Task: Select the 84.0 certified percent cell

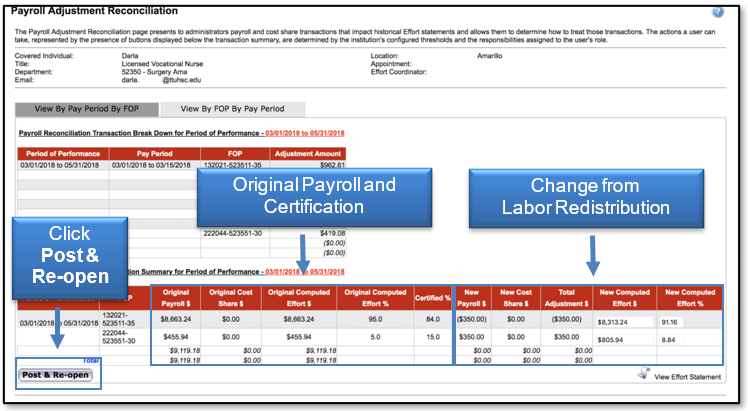Action: (433, 319)
